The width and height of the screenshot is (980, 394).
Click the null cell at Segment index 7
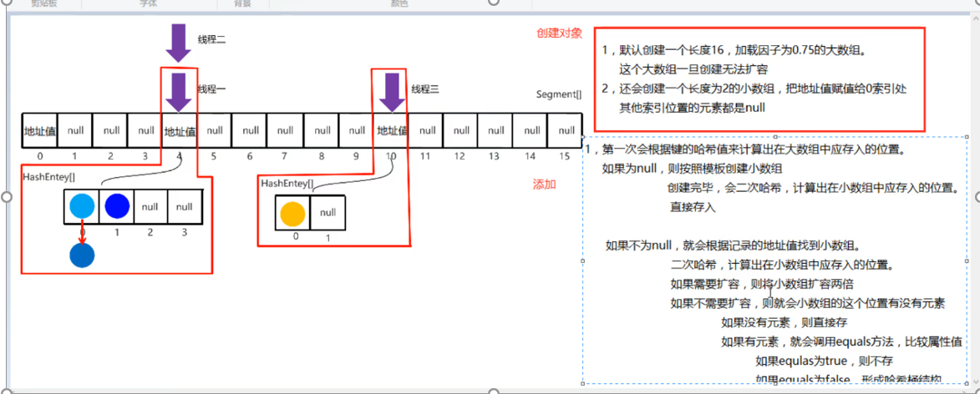tap(286, 131)
